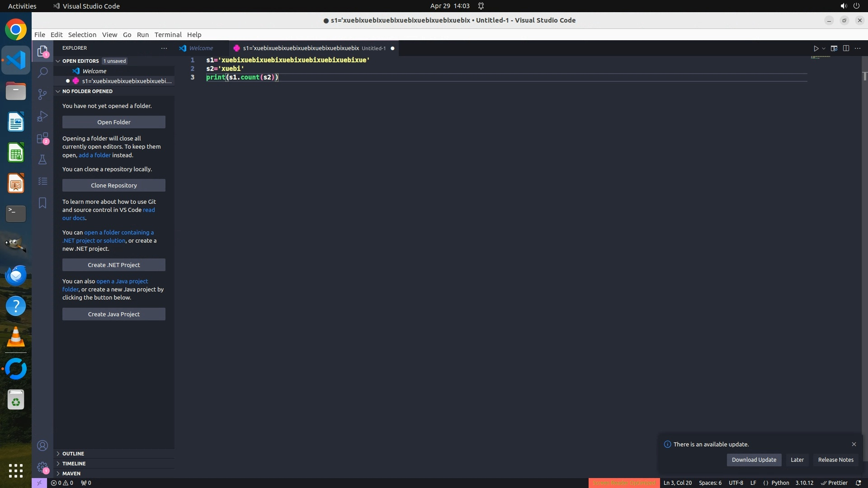Image resolution: width=868 pixels, height=488 pixels.
Task: Open the Search view in activity bar
Action: pyautogui.click(x=42, y=72)
